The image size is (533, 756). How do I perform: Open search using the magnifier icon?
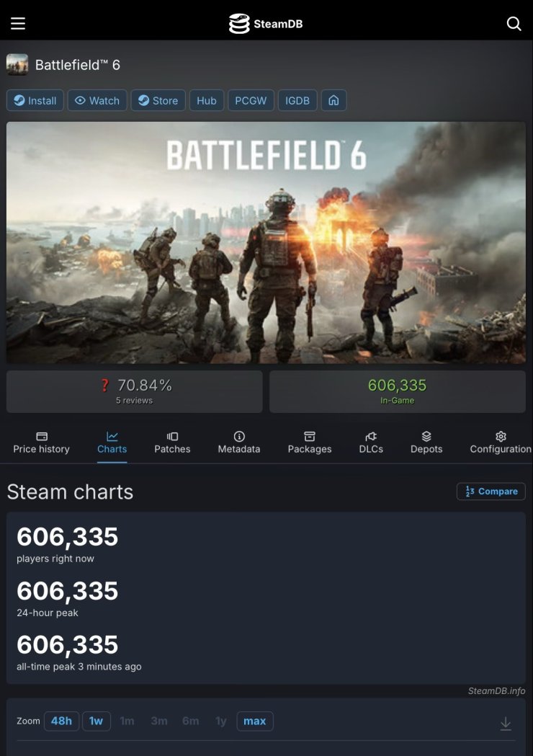click(514, 23)
